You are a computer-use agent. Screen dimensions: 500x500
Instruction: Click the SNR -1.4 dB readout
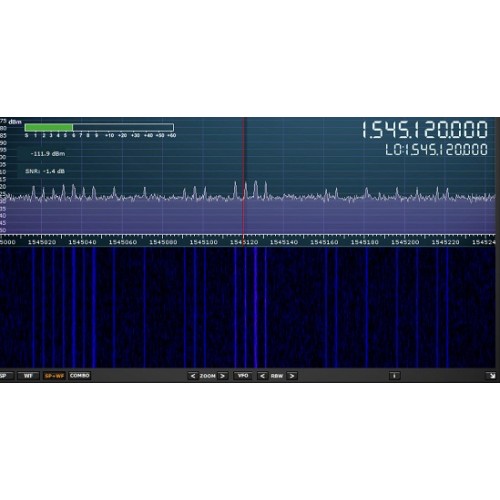[45, 171]
